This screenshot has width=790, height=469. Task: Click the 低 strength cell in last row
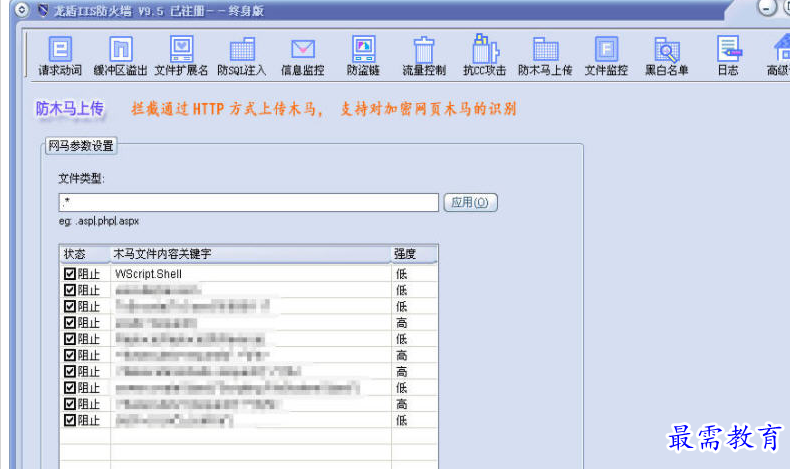[414, 420]
